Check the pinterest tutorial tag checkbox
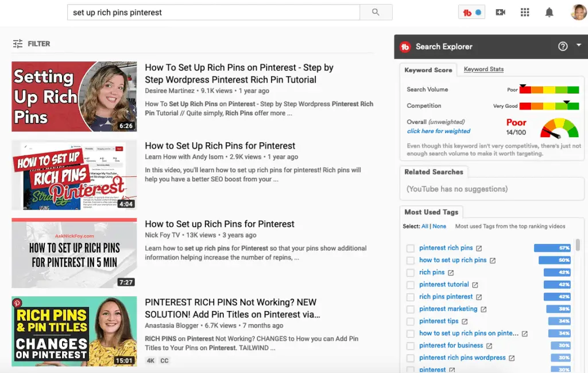 pos(411,285)
